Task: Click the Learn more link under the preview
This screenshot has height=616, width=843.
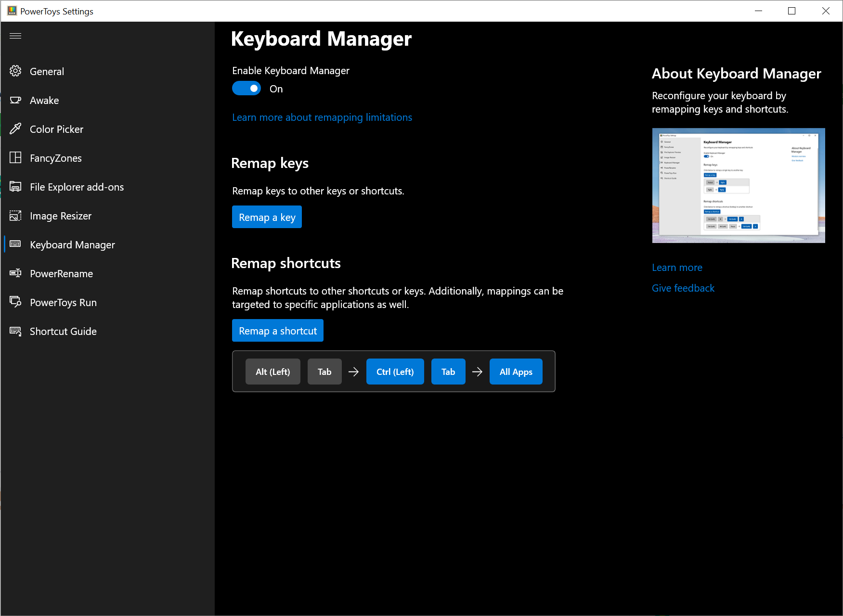Action: coord(677,267)
